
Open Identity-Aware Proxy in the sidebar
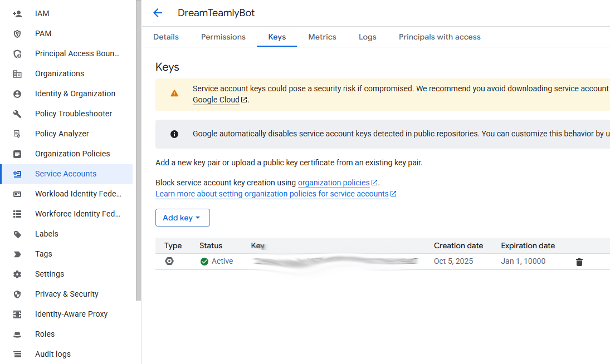pos(71,314)
